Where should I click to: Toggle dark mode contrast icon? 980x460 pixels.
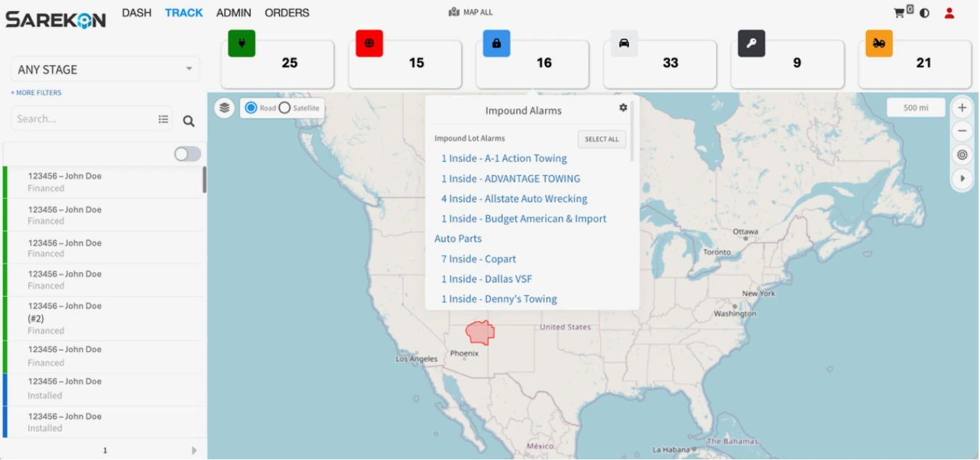[x=924, y=12]
